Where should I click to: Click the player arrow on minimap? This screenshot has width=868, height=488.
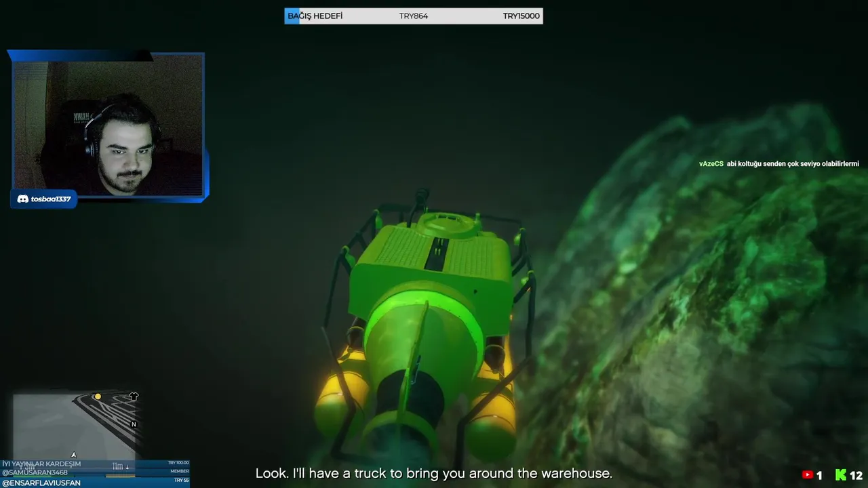click(74, 455)
